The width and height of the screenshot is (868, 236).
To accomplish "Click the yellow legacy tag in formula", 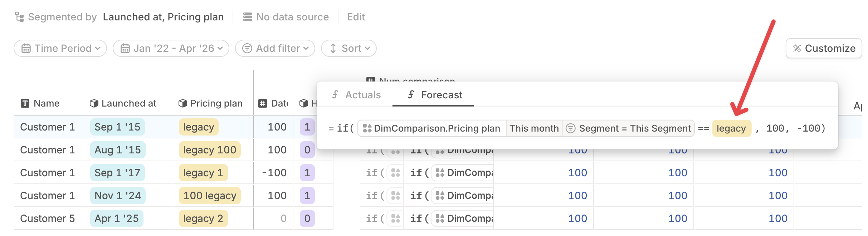I will (732, 128).
